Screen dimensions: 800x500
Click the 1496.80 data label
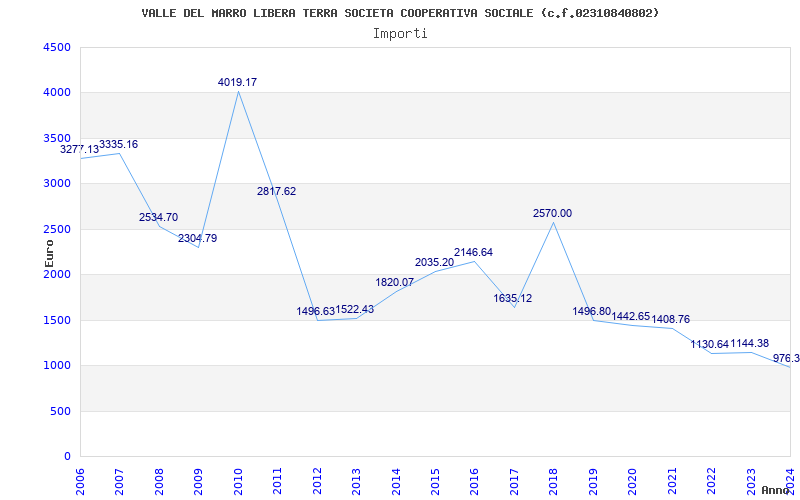click(592, 311)
